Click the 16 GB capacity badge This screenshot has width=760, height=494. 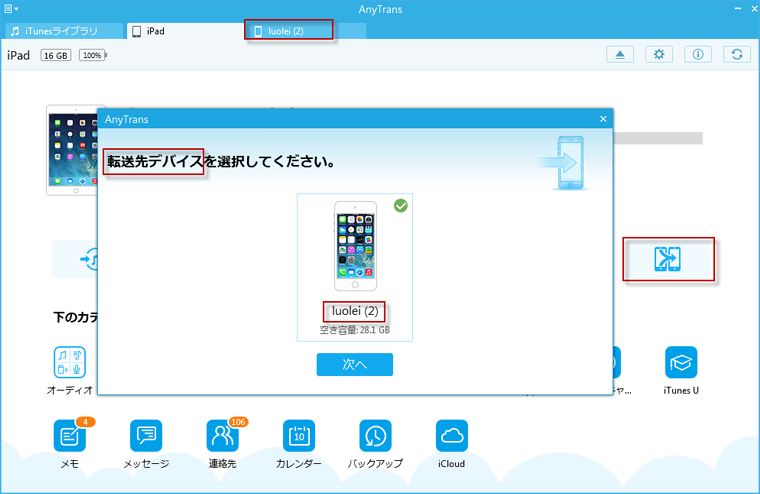56,55
